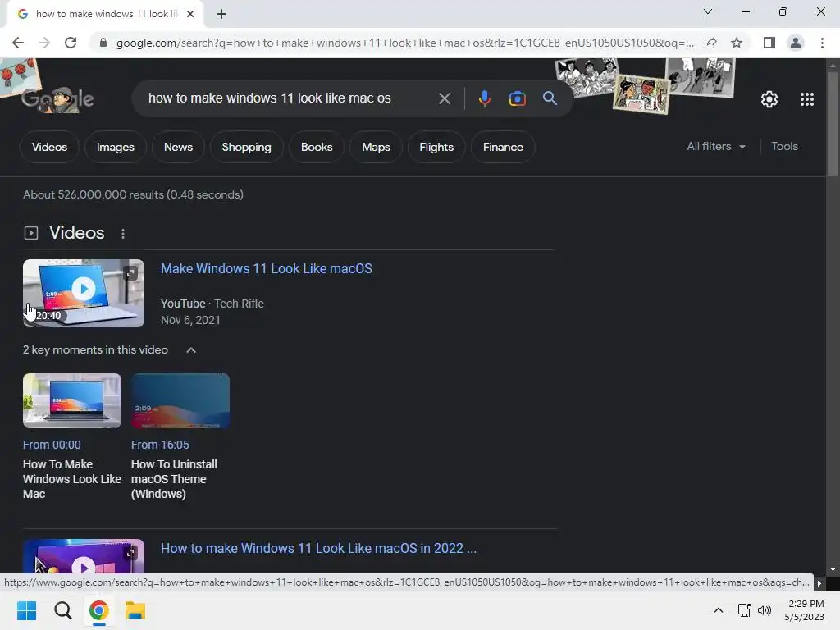The height and width of the screenshot is (630, 840).
Task: Close the 'how to make windows 11' tab
Action: tap(190, 14)
